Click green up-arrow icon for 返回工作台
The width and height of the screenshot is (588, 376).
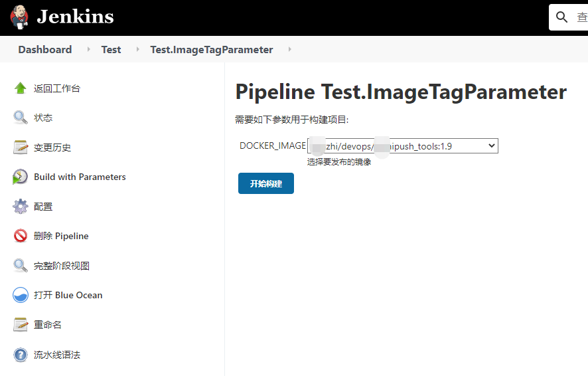(21, 88)
